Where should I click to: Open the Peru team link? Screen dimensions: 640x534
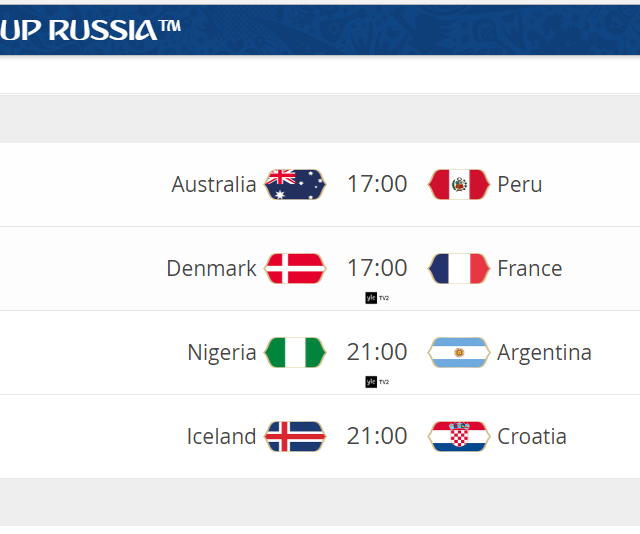point(520,184)
